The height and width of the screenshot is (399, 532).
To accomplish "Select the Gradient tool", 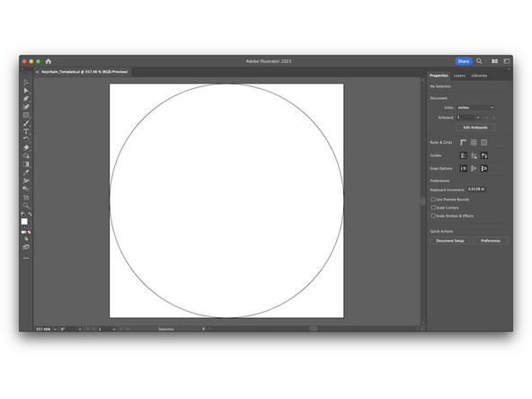I will (x=26, y=164).
